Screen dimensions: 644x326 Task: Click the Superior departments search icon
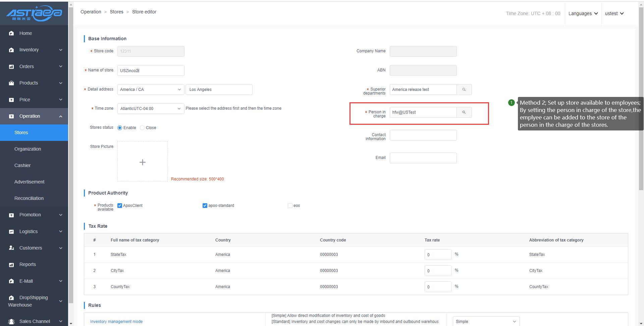464,90
